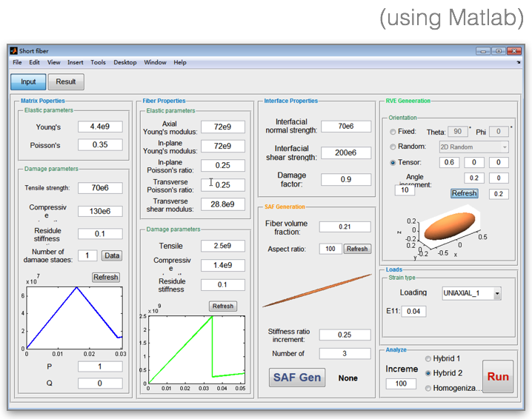Click the matrix Young's modulus field
This screenshot has width=532, height=419.
coord(100,127)
